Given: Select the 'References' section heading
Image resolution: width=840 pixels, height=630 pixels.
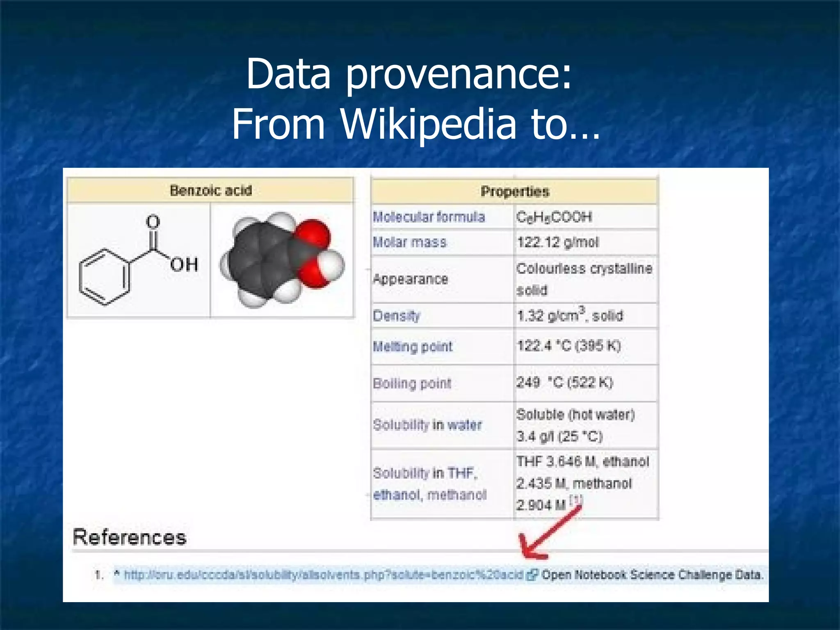Looking at the screenshot, I should [x=130, y=537].
